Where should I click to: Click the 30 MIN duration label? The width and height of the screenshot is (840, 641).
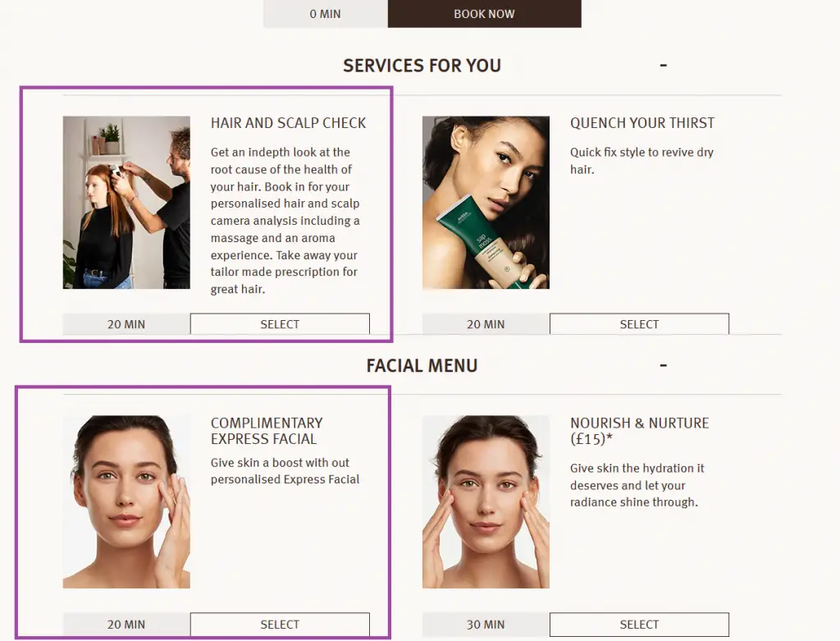click(x=486, y=625)
